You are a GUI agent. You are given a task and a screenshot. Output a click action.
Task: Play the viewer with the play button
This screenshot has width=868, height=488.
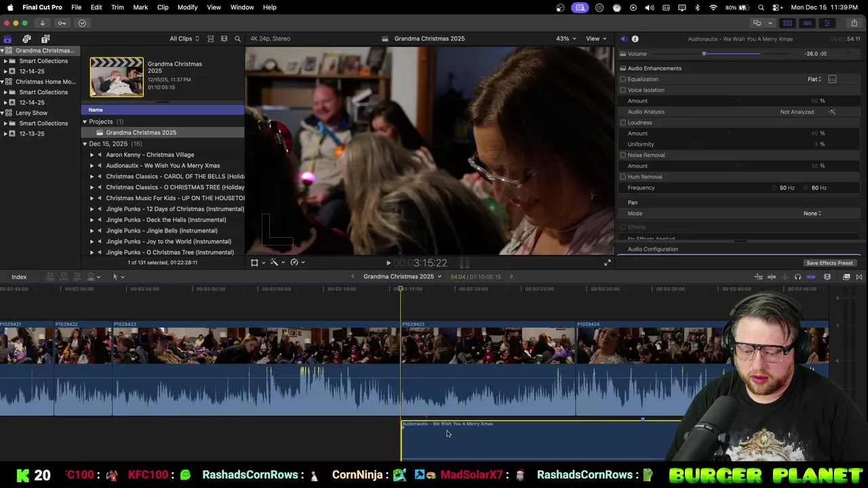point(389,263)
